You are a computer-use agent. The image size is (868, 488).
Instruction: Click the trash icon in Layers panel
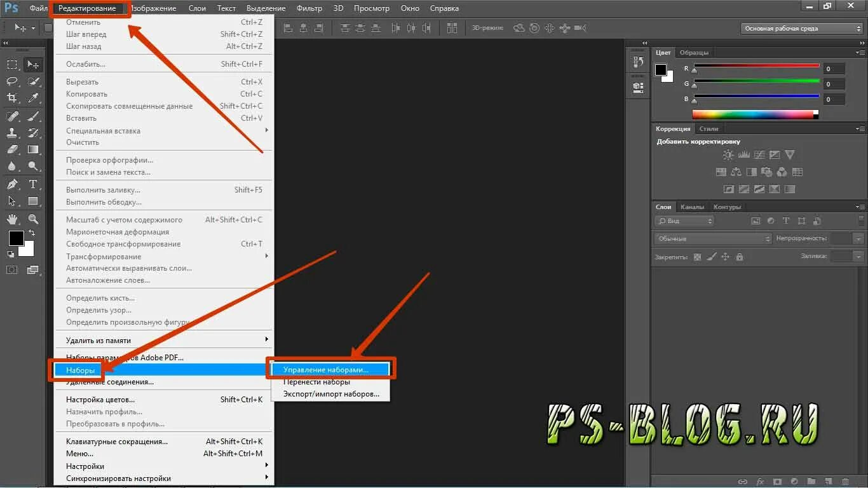pos(845,482)
